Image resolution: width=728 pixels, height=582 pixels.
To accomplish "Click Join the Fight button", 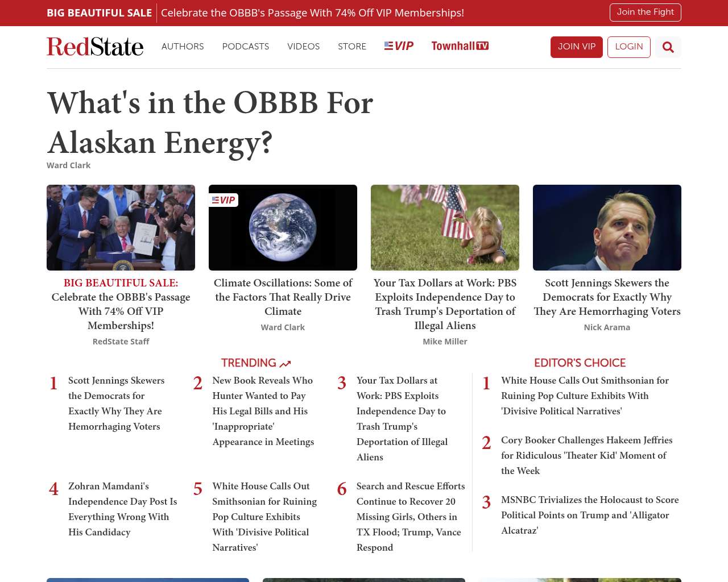I will pyautogui.click(x=646, y=13).
